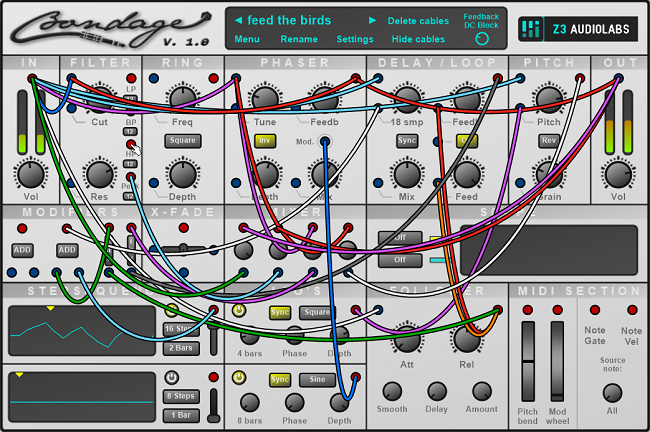Viewport: 650px width, 432px height.
Task: Click the Phaser Mod. input jack
Action: point(325,142)
